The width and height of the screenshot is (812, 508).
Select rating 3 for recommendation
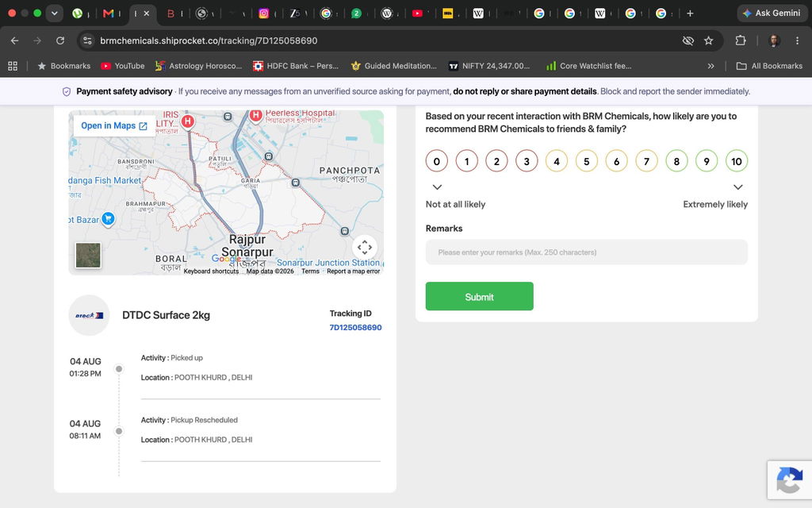527,161
